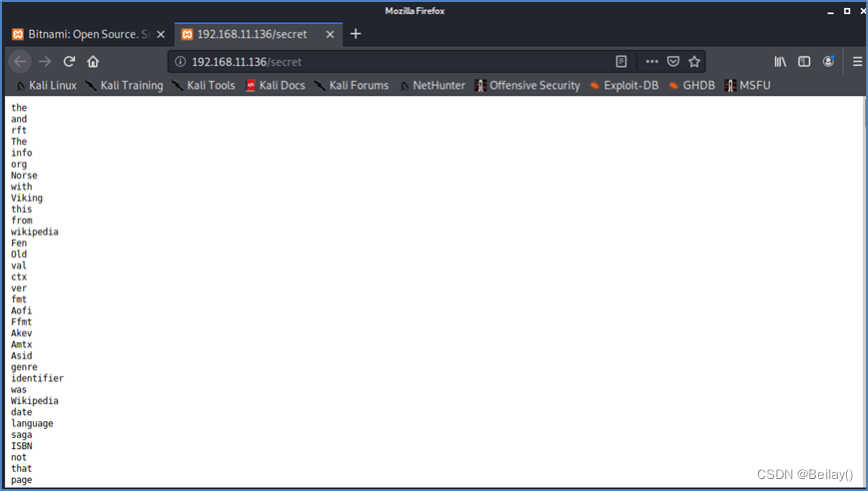The height and width of the screenshot is (491, 868).
Task: Open the Exploit-DB bookmark
Action: [624, 85]
